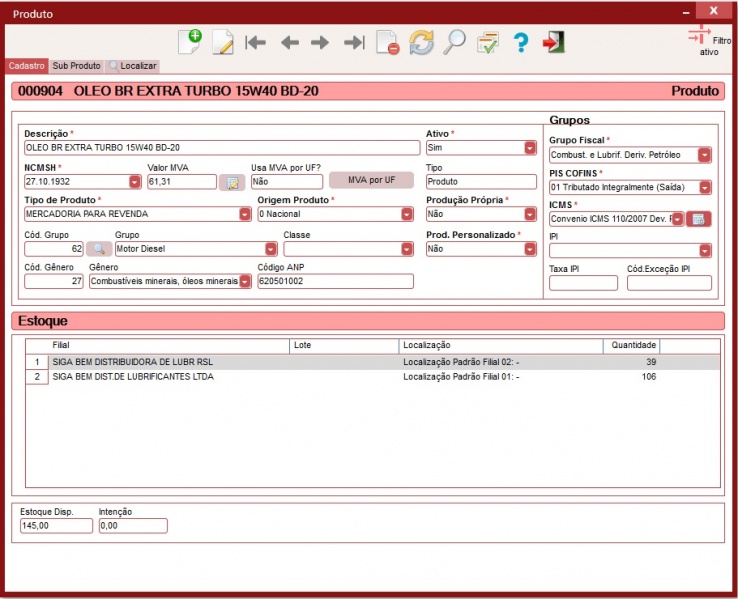Click the Usa MVA por UF field

pos(287,182)
